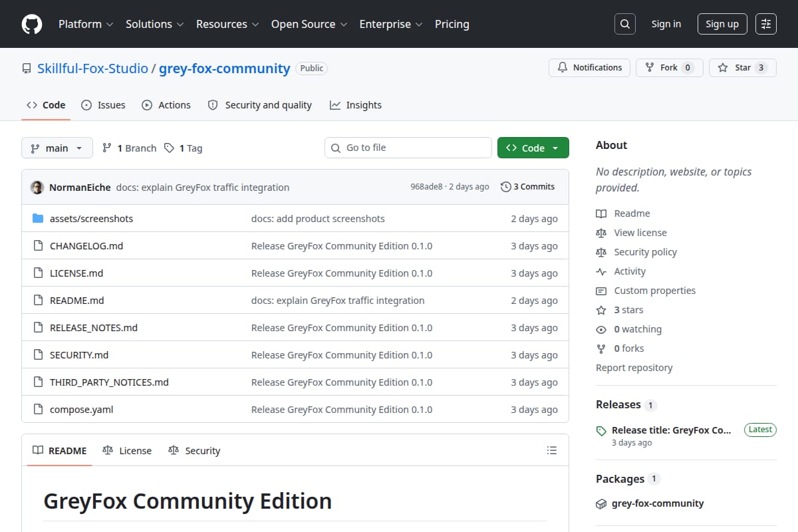This screenshot has width=798, height=532.
Task: Click the release tag icon in Releases
Action: (601, 430)
